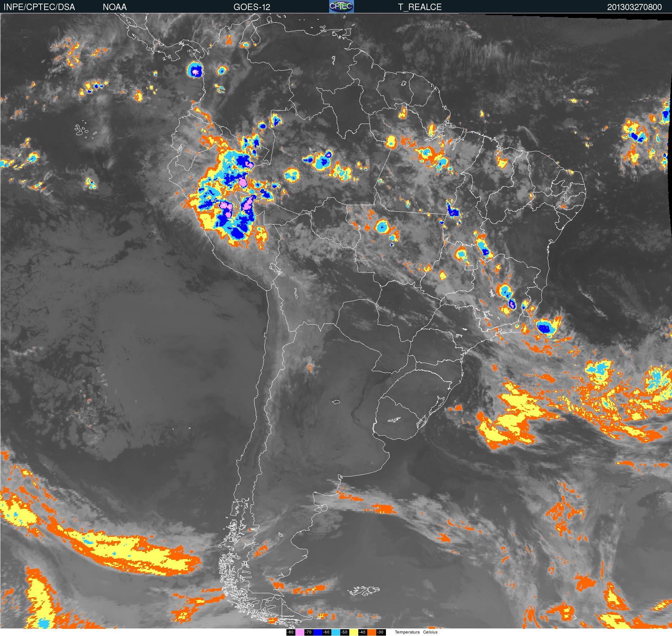Pick the dark blue legend swatch

coord(318,632)
